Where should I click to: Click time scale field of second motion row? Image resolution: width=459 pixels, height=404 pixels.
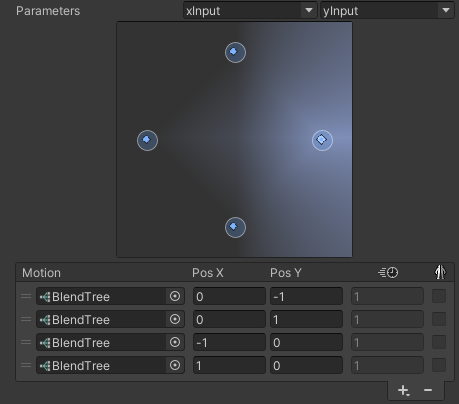[387, 319]
